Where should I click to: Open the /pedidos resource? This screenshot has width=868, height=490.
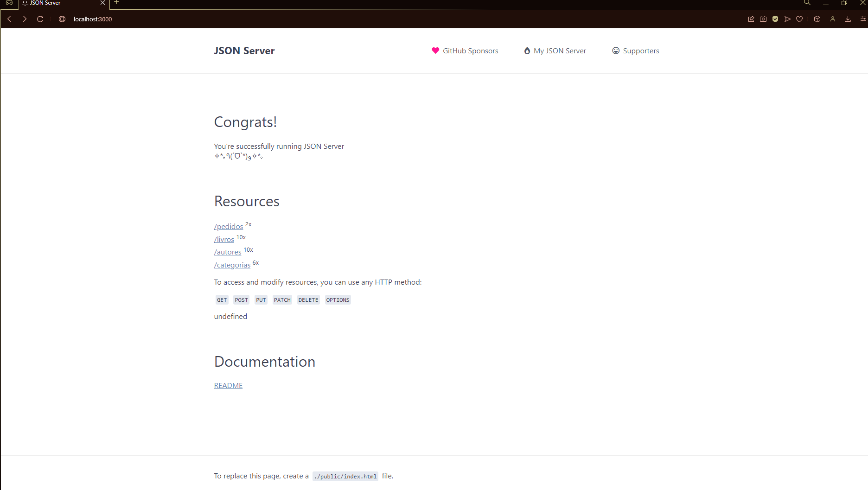coord(229,226)
